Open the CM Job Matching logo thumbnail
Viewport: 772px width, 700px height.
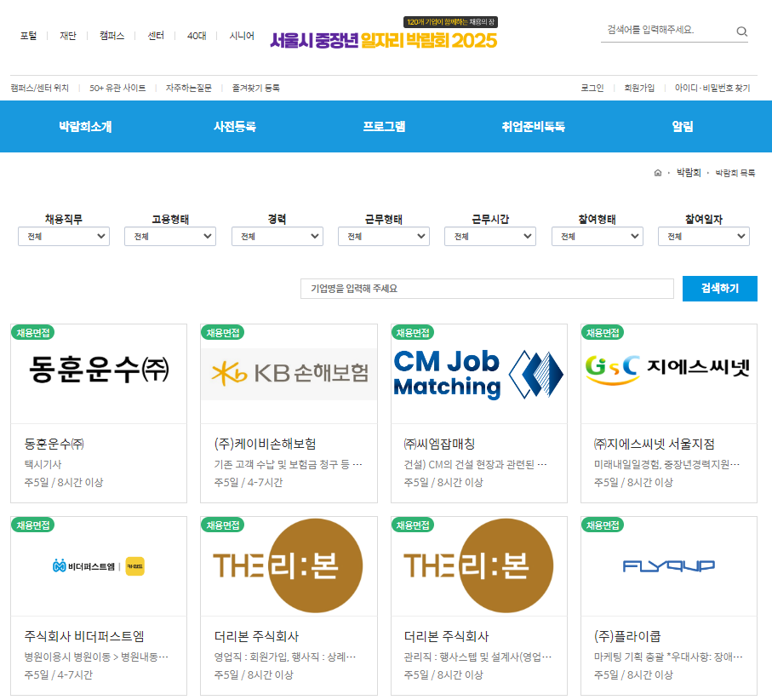tap(479, 374)
